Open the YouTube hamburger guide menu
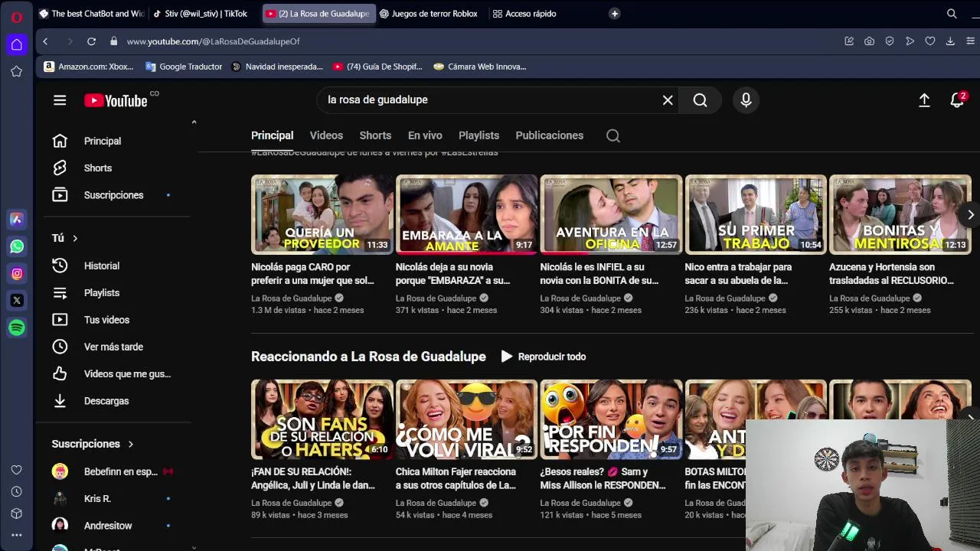Image resolution: width=980 pixels, height=551 pixels. click(x=60, y=100)
